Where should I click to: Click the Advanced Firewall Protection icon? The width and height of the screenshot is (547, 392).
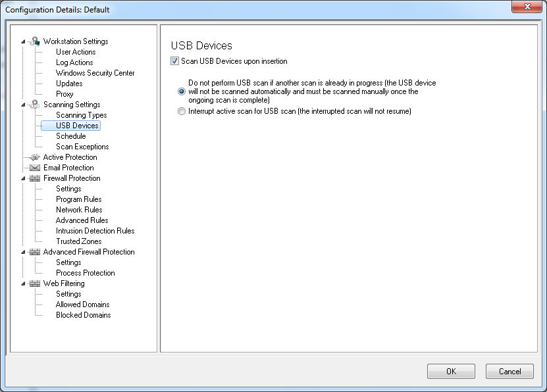pos(35,252)
